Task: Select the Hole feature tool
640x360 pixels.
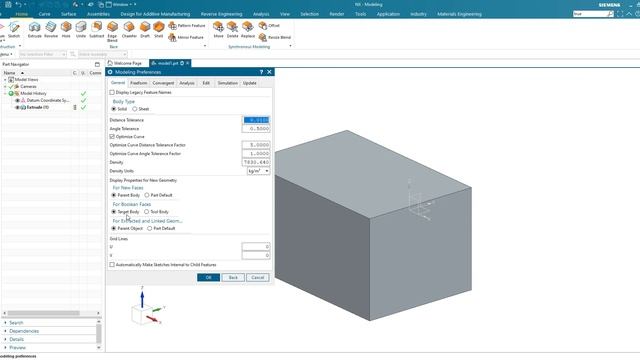Action: pyautogui.click(x=66, y=29)
